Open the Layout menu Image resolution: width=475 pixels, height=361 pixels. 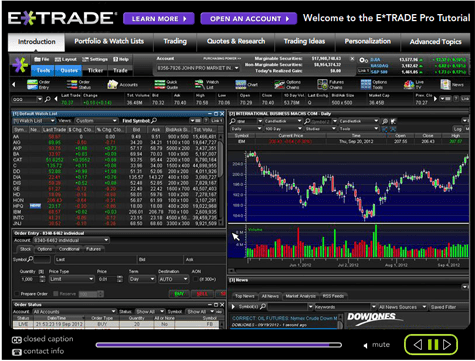66,59
